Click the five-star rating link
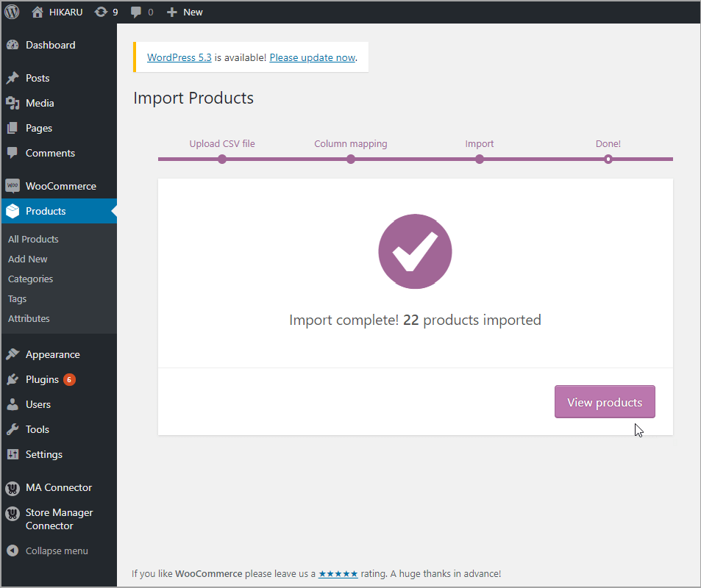Screen dimensions: 701x588 (338, 574)
